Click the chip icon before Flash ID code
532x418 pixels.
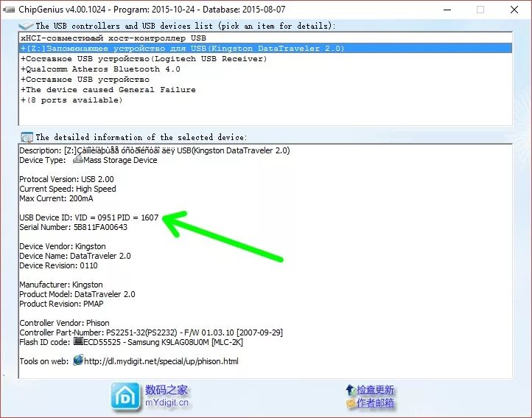click(78, 341)
